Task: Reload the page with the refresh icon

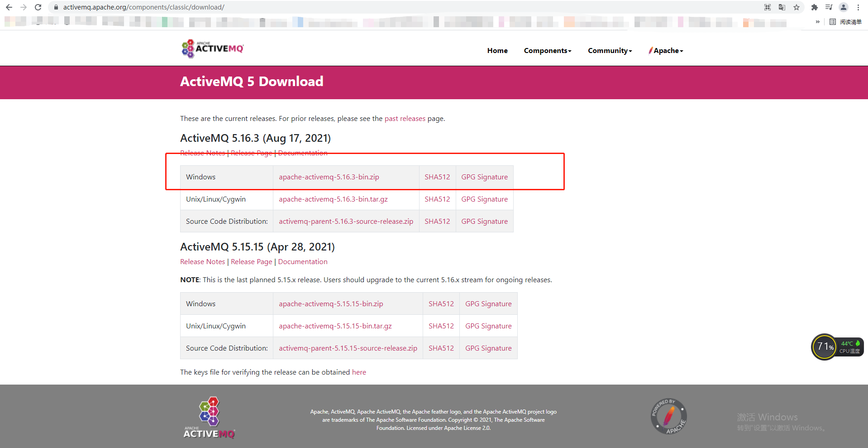Action: click(38, 7)
